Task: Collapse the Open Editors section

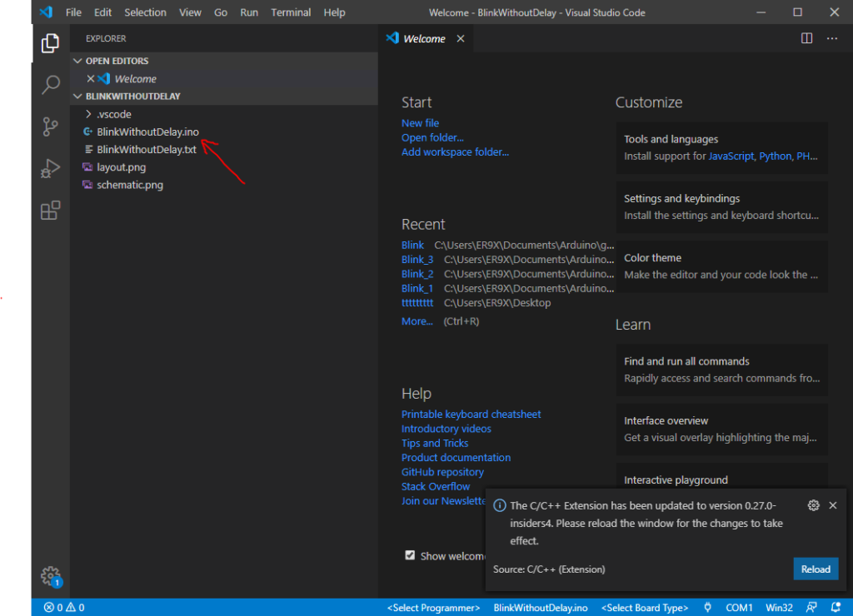Action: pyautogui.click(x=77, y=61)
